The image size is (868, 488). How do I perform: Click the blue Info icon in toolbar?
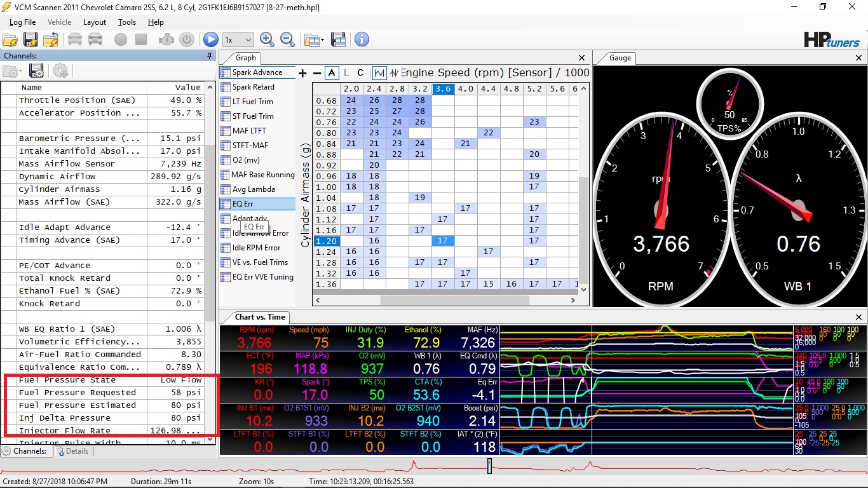click(x=362, y=39)
